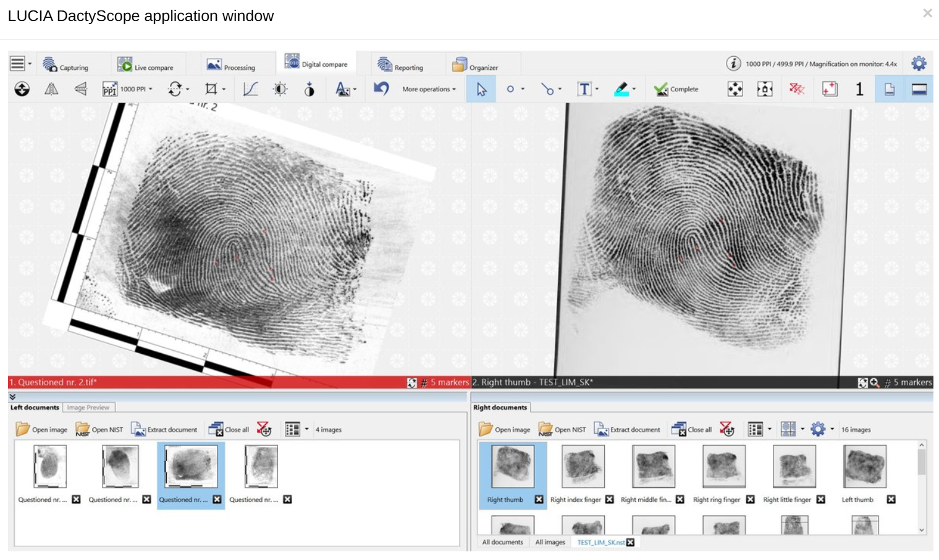
Task: Switch to the Reporting tab
Action: [400, 64]
